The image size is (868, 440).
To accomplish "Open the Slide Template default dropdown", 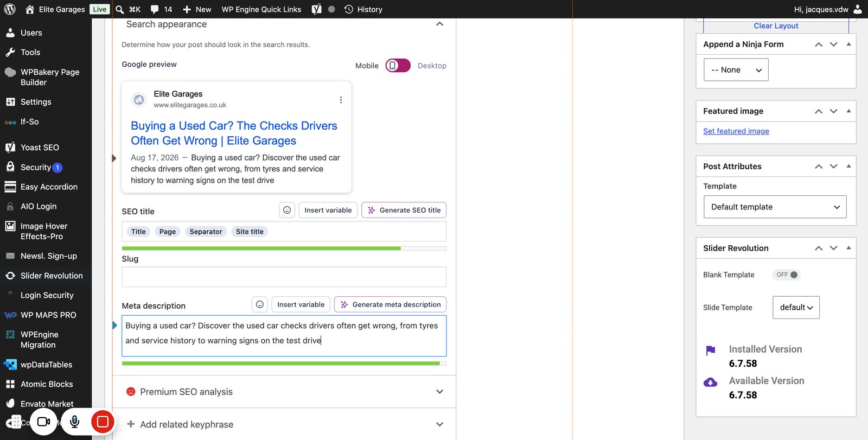I will [796, 308].
